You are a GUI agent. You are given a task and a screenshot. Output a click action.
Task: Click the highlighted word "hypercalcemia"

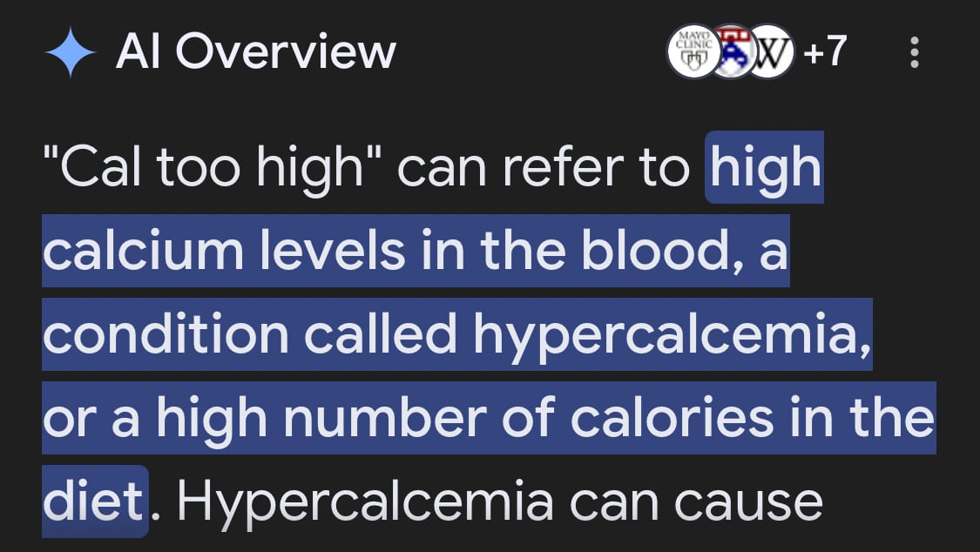pyautogui.click(x=672, y=336)
